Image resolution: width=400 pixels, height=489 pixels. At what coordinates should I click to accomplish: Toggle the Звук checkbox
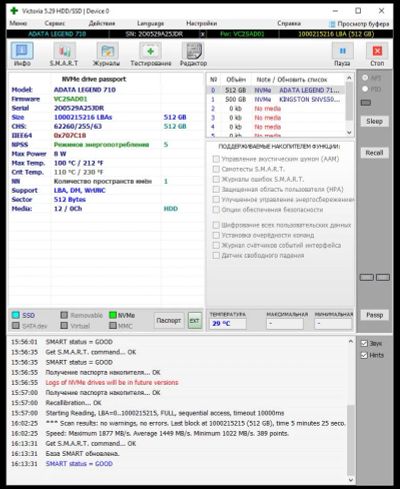[364, 343]
